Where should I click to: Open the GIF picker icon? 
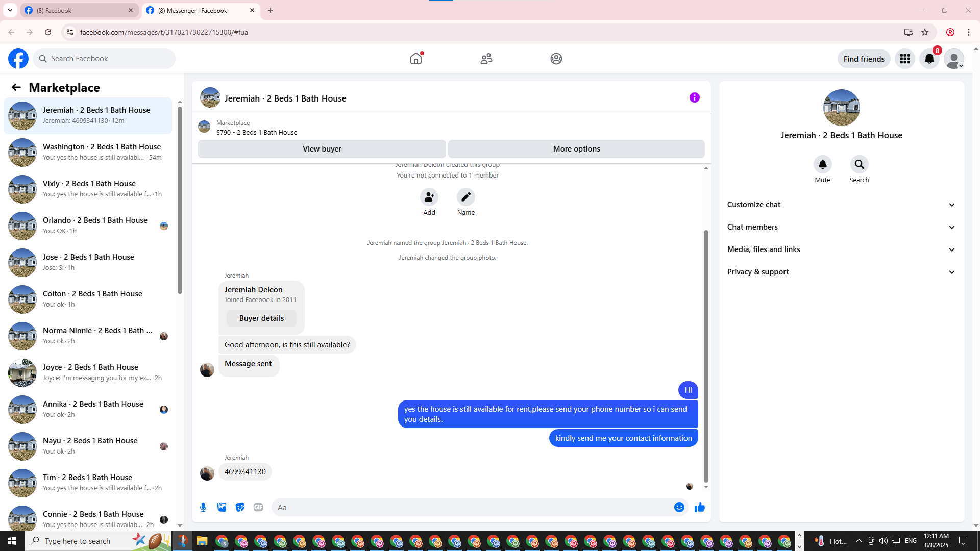tap(258, 507)
